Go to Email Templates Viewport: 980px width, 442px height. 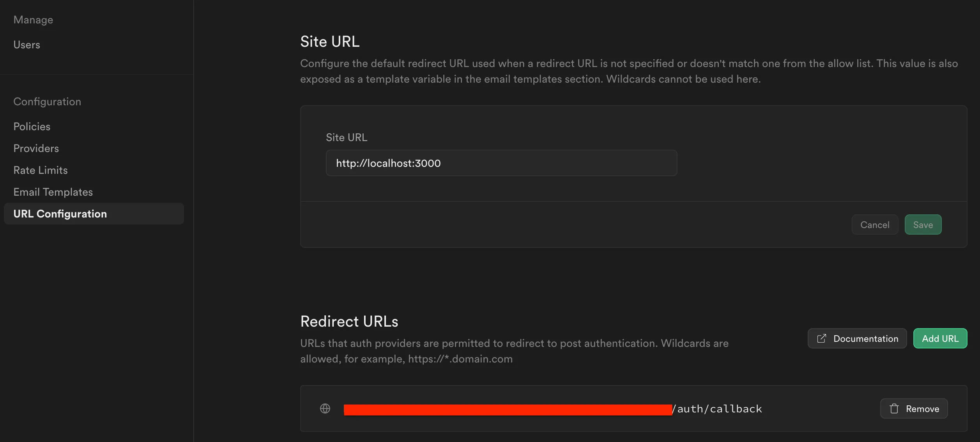coord(53,192)
